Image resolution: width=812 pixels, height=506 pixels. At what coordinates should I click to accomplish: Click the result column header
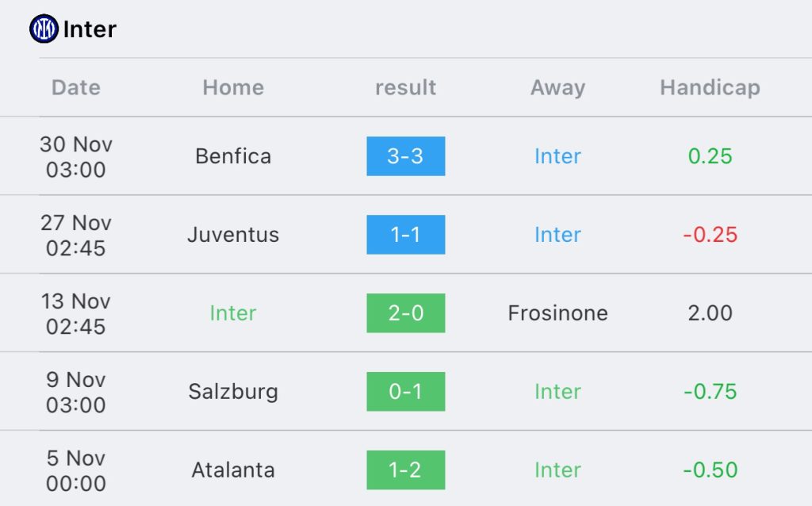(405, 87)
